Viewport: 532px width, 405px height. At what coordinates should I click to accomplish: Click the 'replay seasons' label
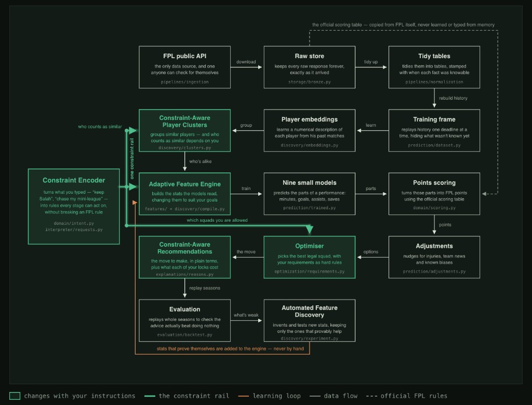pyautogui.click(x=205, y=288)
